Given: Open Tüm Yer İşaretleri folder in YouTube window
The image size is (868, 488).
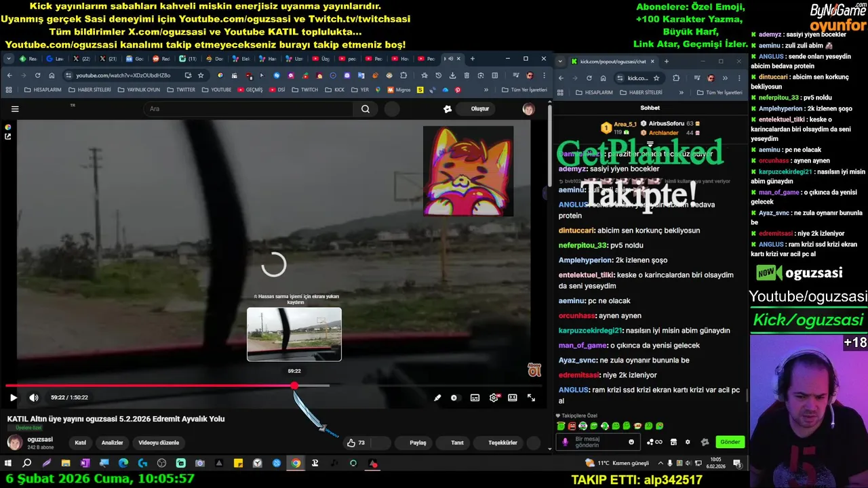Looking at the screenshot, I should pos(523,89).
